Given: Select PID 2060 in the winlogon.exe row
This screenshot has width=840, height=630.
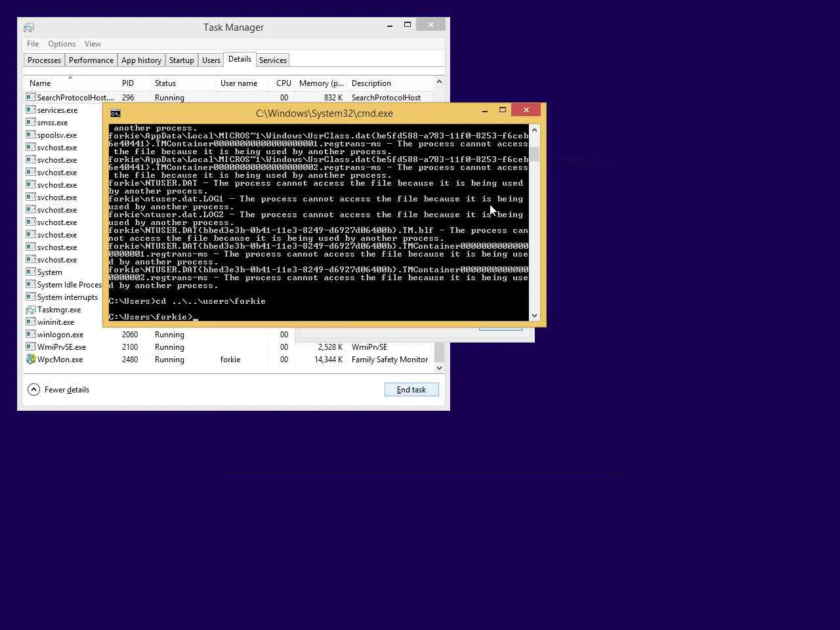Looking at the screenshot, I should pos(130,334).
